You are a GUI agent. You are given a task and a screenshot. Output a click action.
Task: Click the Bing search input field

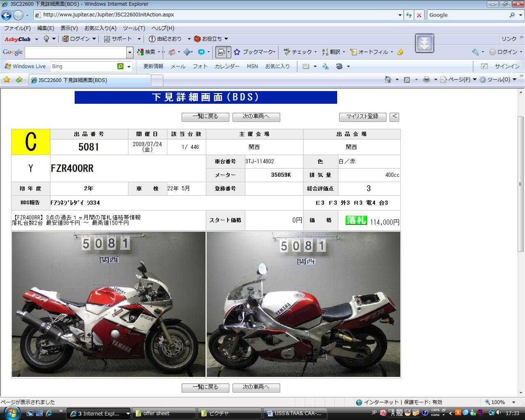point(84,66)
